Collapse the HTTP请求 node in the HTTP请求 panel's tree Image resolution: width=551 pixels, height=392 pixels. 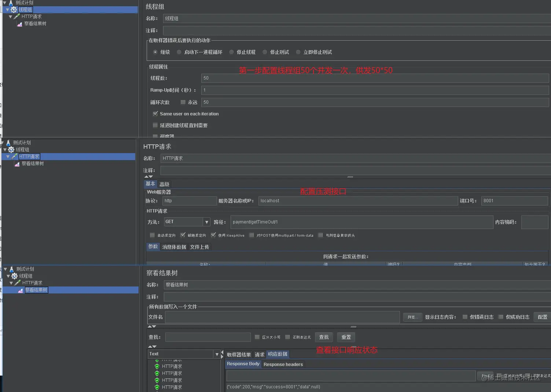(8, 156)
